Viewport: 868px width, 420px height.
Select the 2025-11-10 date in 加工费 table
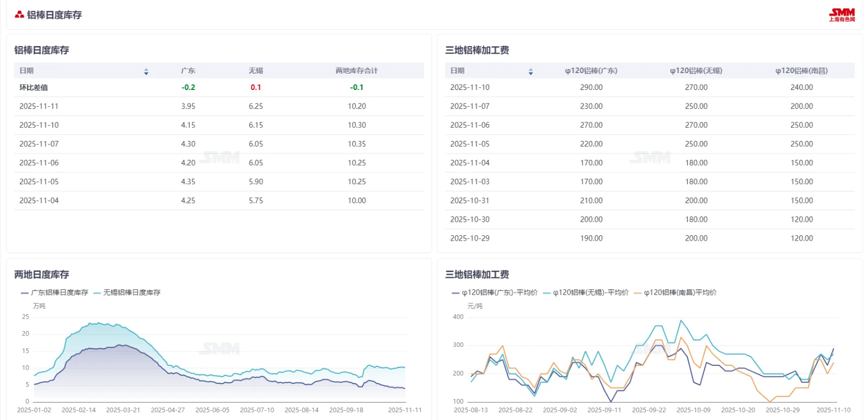point(470,87)
